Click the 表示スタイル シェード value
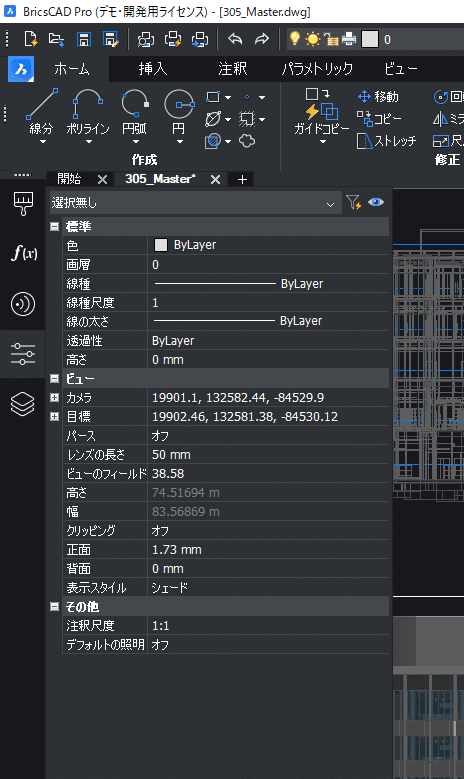464x779 pixels. 268,588
